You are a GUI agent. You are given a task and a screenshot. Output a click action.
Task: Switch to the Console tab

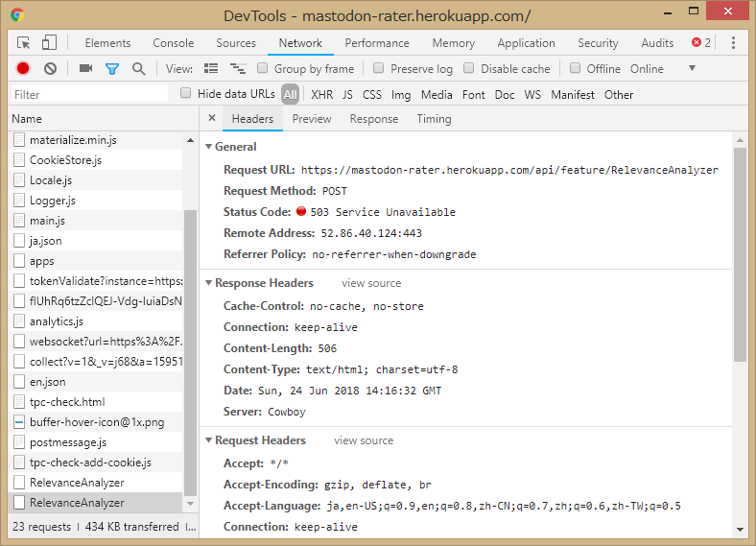(173, 43)
